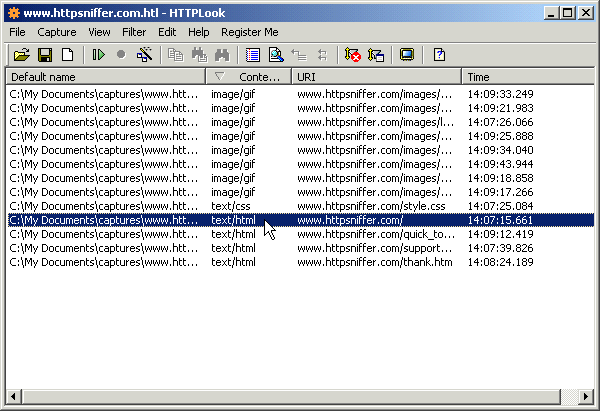This screenshot has height=411, width=600.
Task: Toggle sort on Conte... column header
Action: click(x=249, y=77)
